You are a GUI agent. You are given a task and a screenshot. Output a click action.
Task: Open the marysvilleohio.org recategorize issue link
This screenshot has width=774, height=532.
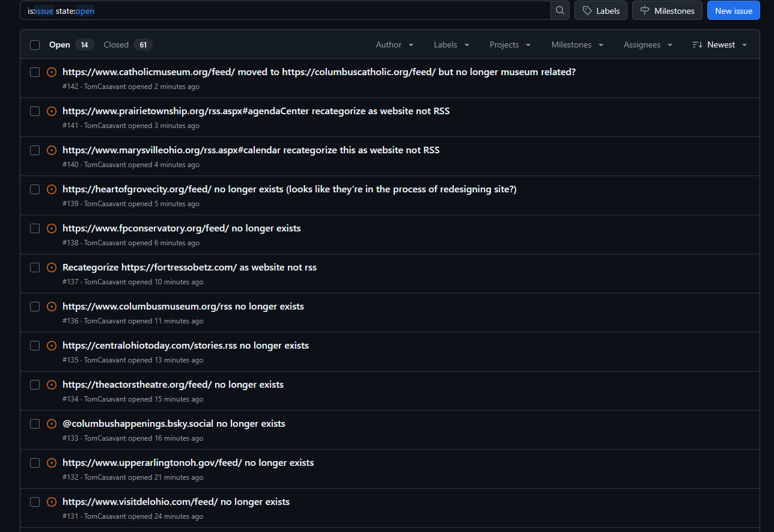(251, 150)
